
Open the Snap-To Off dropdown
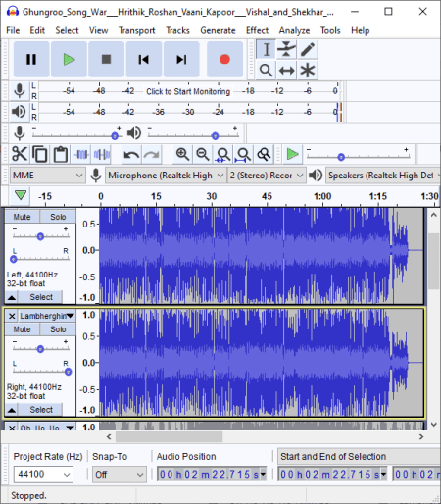click(120, 474)
